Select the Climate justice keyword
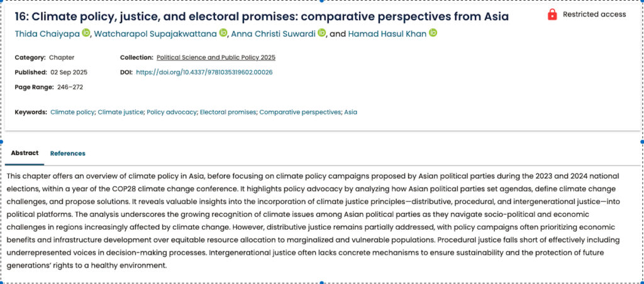This screenshot has height=284, width=644. (x=120, y=112)
